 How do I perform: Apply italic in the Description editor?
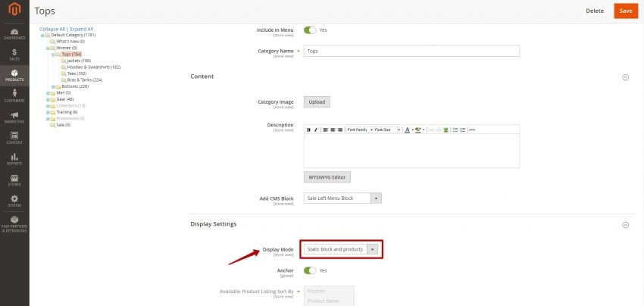[x=315, y=130]
